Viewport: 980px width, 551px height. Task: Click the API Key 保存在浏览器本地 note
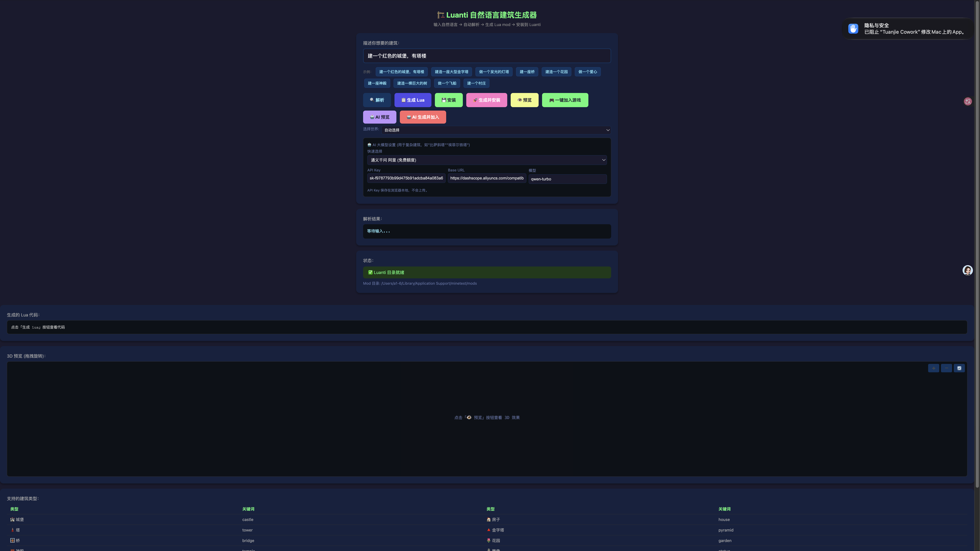[x=398, y=191]
